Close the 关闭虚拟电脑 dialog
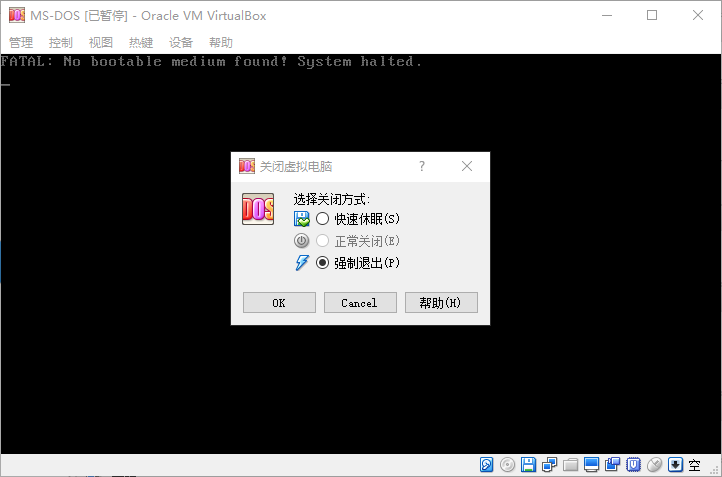 point(467,166)
